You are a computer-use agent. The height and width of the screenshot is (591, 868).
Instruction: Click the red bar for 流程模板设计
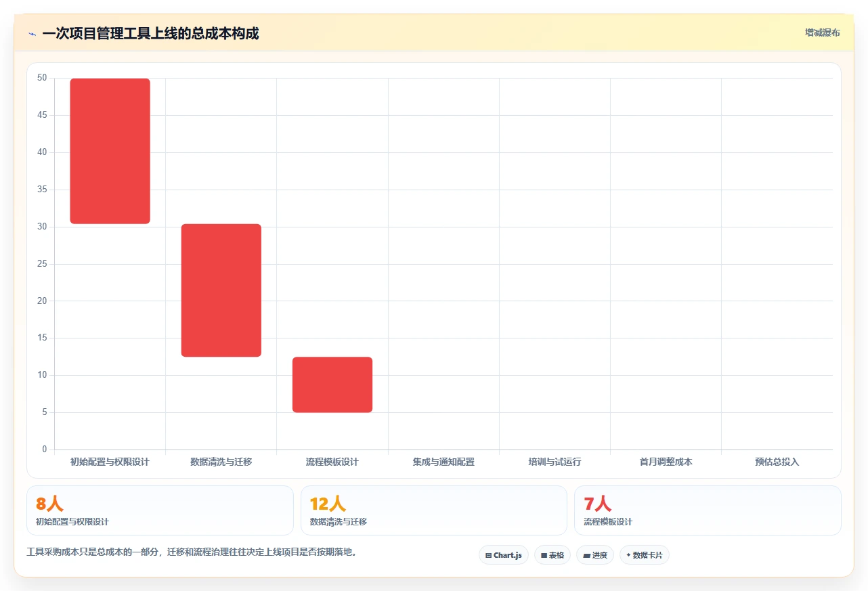(x=332, y=385)
